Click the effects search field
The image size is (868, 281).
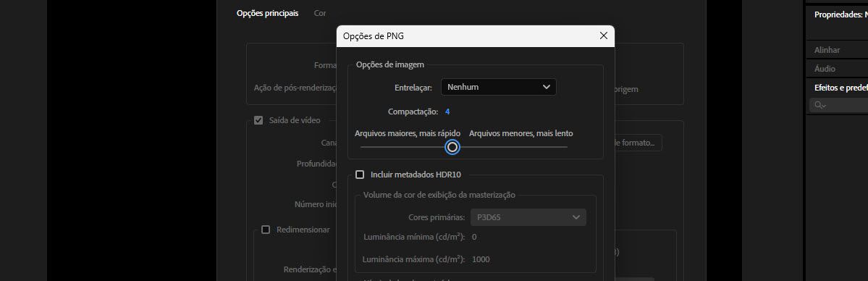[x=838, y=105]
